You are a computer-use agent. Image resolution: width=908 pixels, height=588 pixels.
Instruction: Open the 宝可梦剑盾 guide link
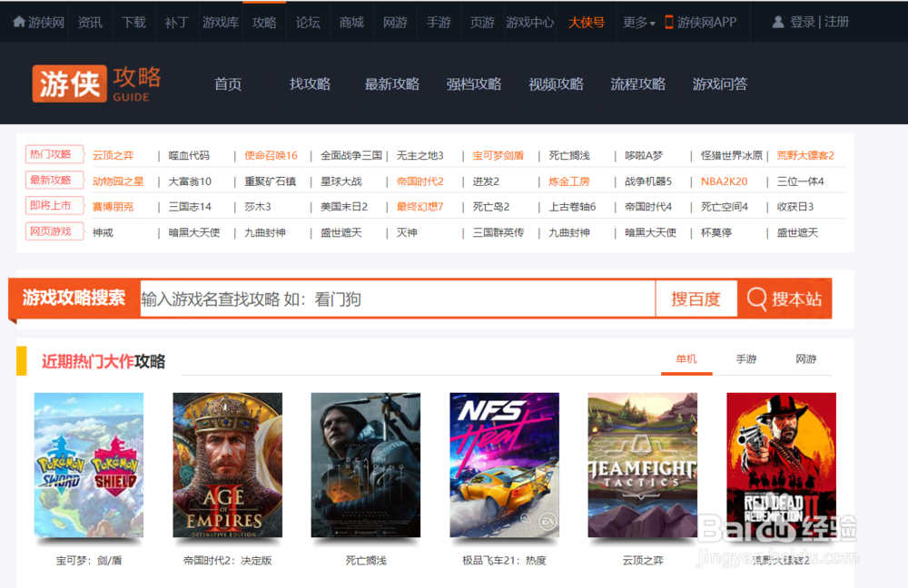point(498,155)
